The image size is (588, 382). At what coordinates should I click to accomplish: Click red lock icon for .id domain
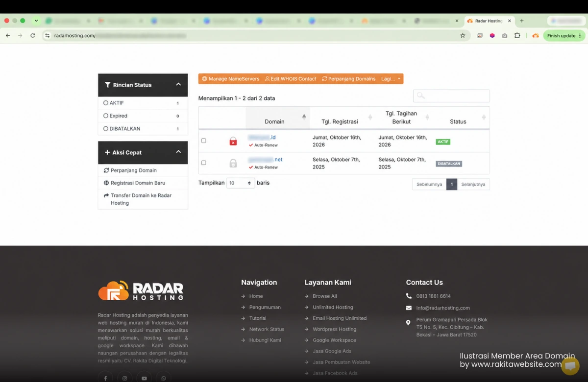tap(233, 141)
